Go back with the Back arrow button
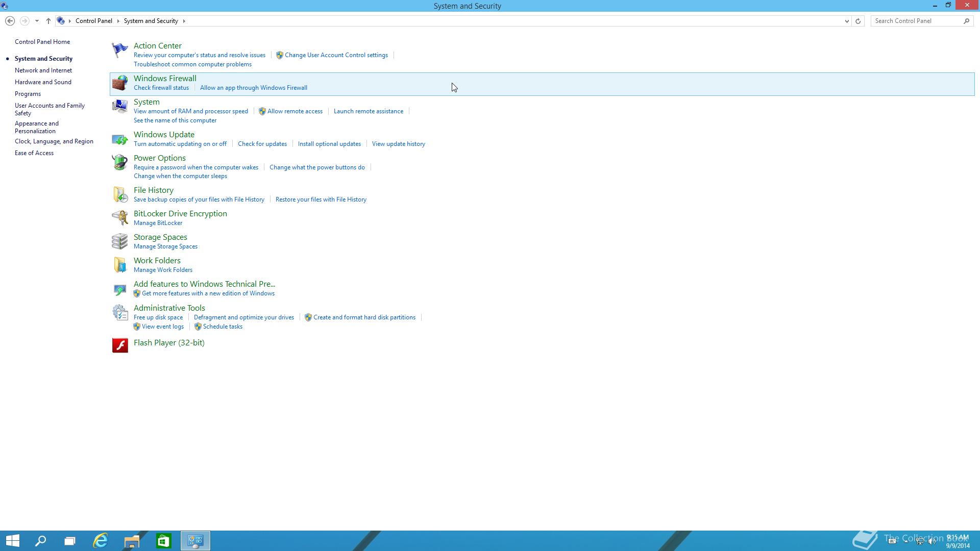Viewport: 980px width, 551px height. [10, 21]
